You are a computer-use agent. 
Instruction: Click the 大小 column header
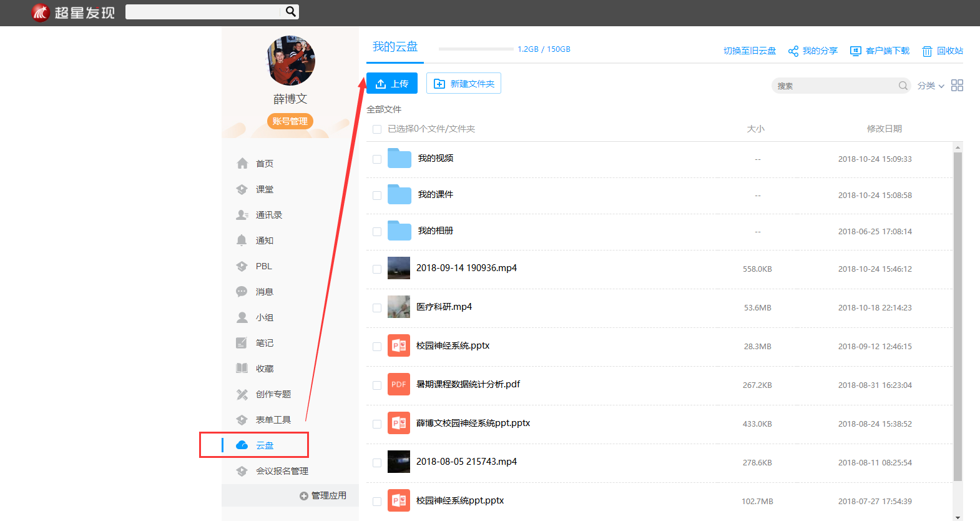click(x=756, y=129)
